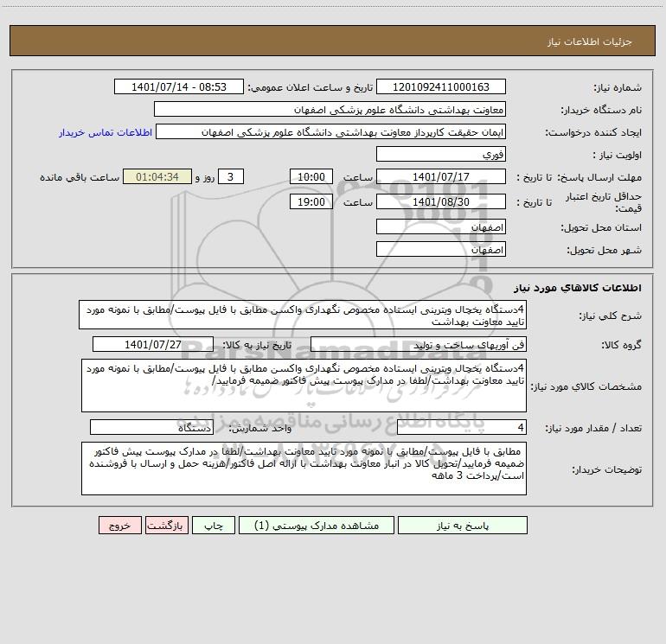Click the unit of measure field دستگاه
The height and width of the screenshot is (644, 666).
point(151,428)
